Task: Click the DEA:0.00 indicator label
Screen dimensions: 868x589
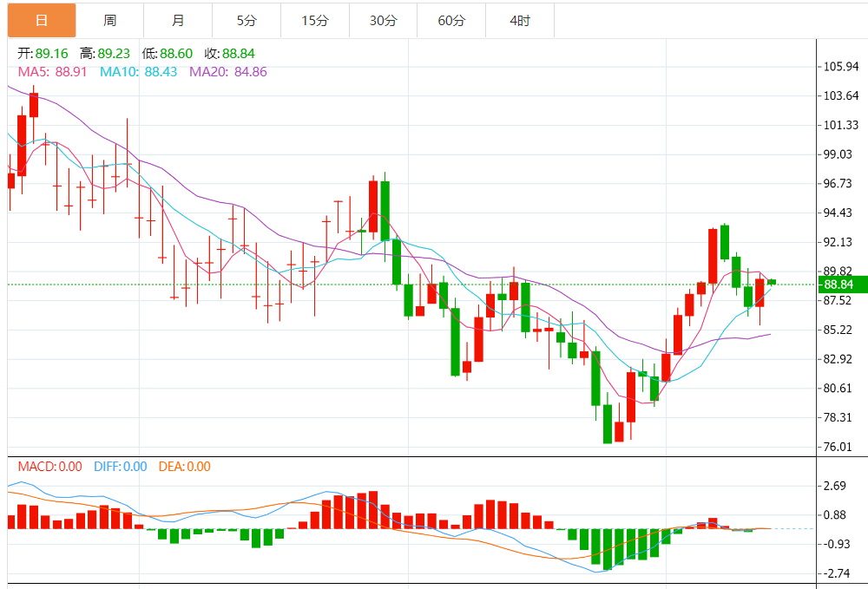Action: [x=184, y=467]
